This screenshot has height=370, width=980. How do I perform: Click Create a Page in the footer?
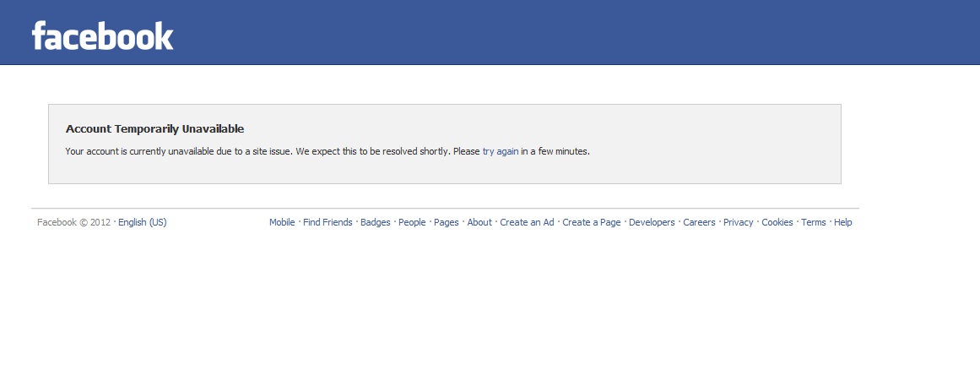(592, 223)
